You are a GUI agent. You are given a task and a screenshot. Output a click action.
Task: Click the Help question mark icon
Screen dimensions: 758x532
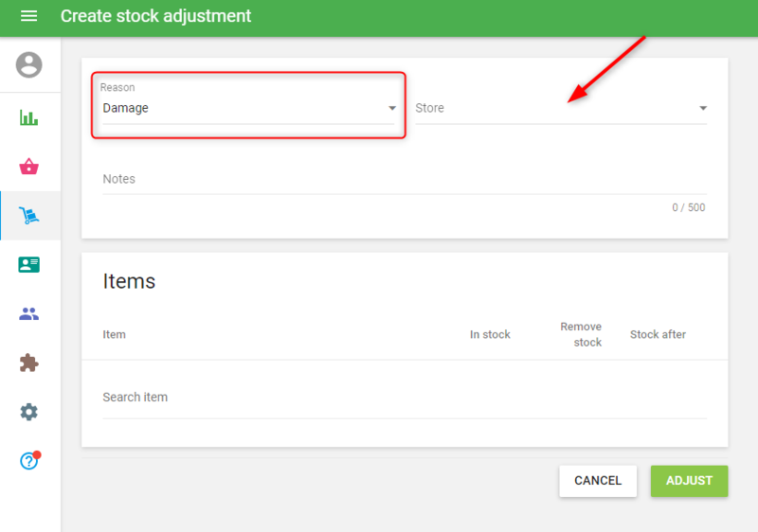click(x=29, y=461)
